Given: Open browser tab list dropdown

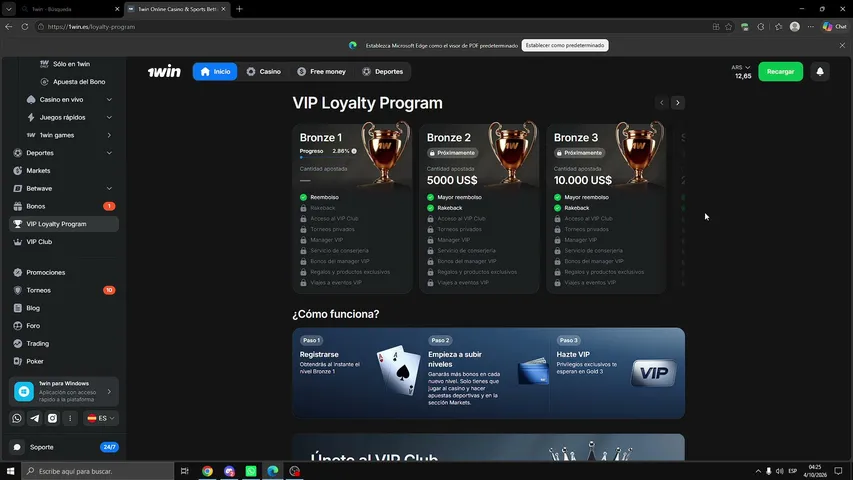Looking at the screenshot, I should pyautogui.click(x=9, y=9).
